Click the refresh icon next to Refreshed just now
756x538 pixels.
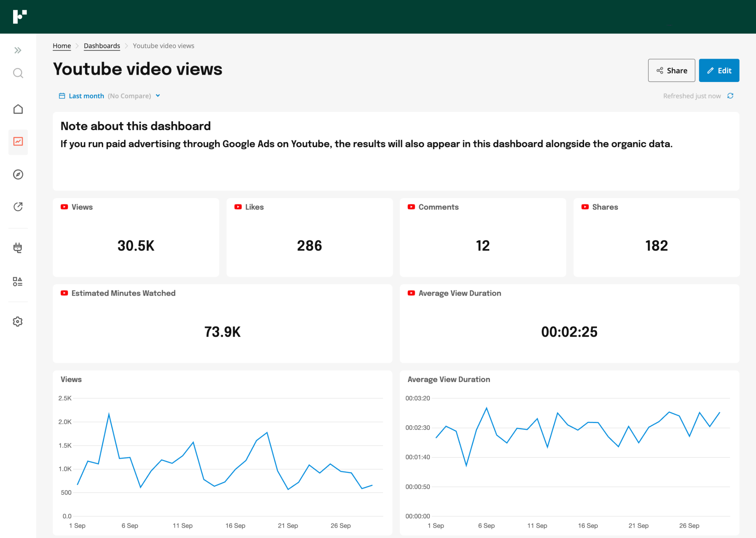tap(730, 96)
